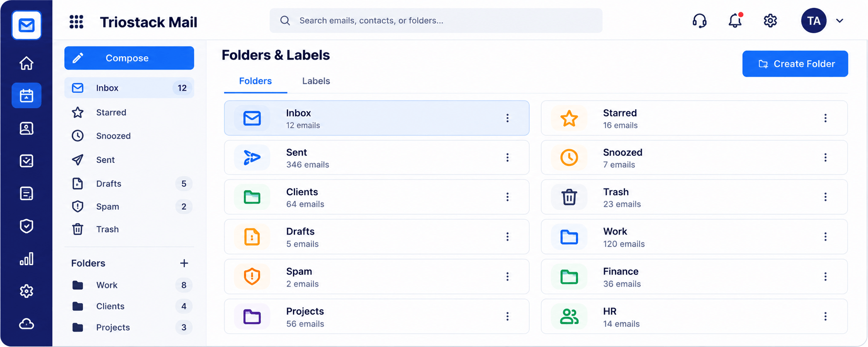Open Sent in the sidebar
The height and width of the screenshot is (347, 868).
point(129,160)
